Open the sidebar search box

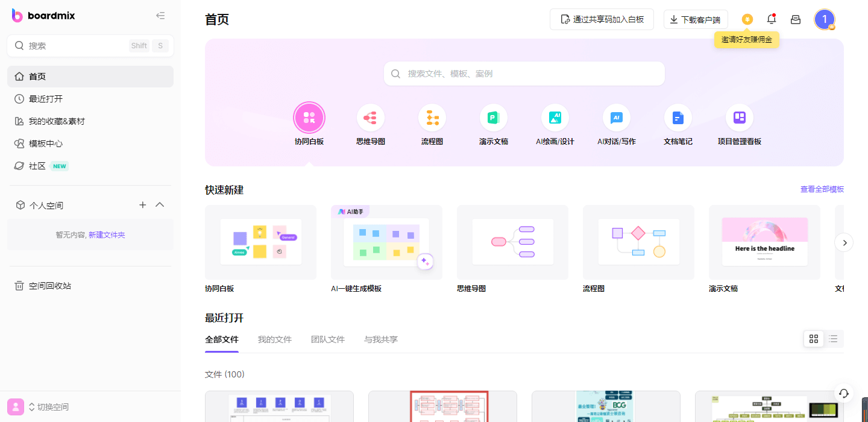click(90, 46)
